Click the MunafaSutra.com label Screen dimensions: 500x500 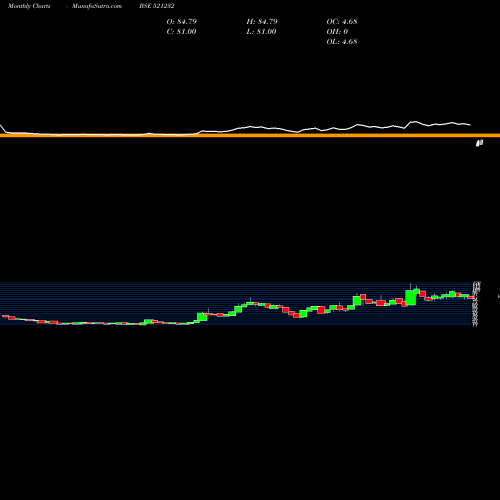pos(97,6)
